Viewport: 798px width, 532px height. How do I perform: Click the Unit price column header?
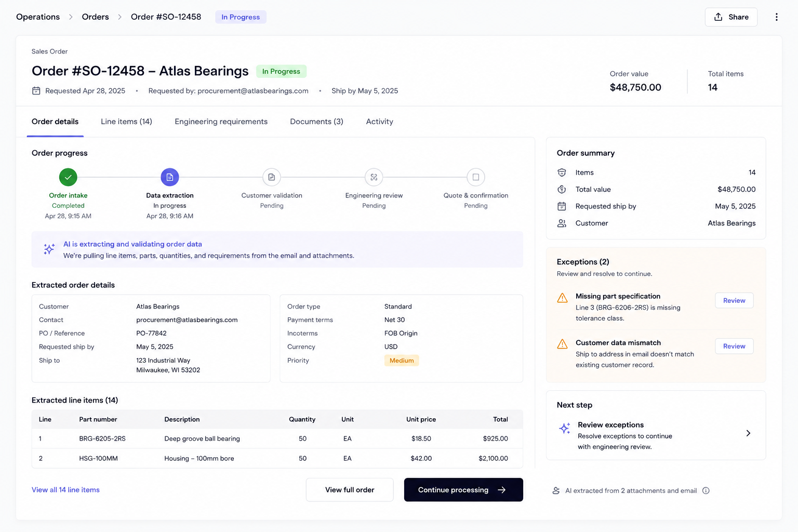421,419
